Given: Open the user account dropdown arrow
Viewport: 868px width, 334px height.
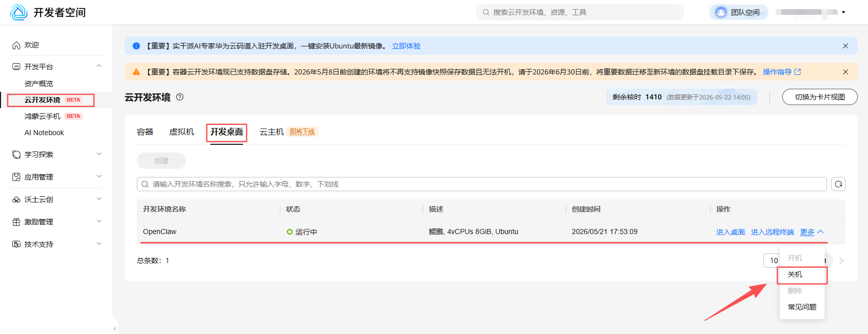Looking at the screenshot, I should [x=843, y=12].
